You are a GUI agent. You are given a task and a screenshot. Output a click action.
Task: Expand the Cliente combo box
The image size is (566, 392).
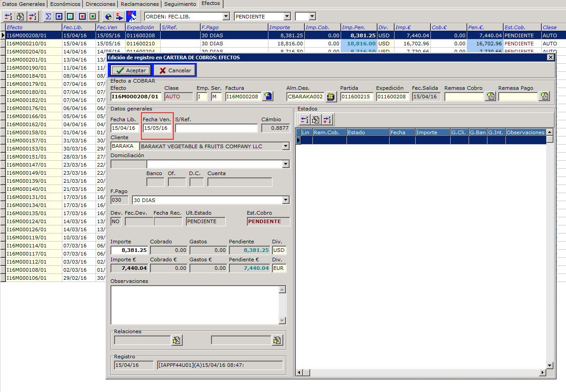click(x=285, y=146)
